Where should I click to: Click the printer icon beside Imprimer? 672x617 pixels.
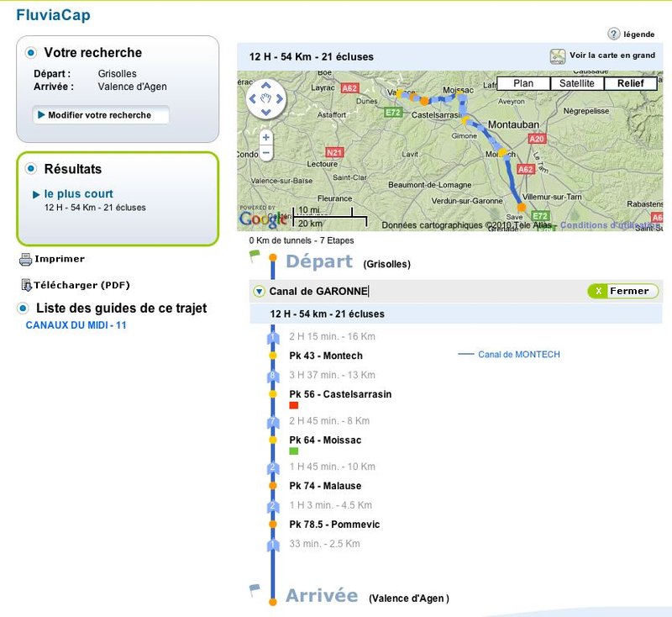coord(25,260)
